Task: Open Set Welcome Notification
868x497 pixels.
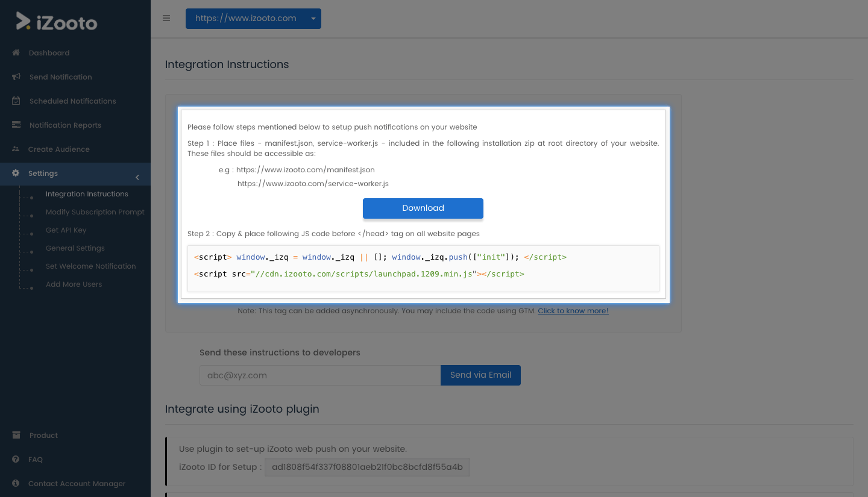Action: (x=91, y=266)
